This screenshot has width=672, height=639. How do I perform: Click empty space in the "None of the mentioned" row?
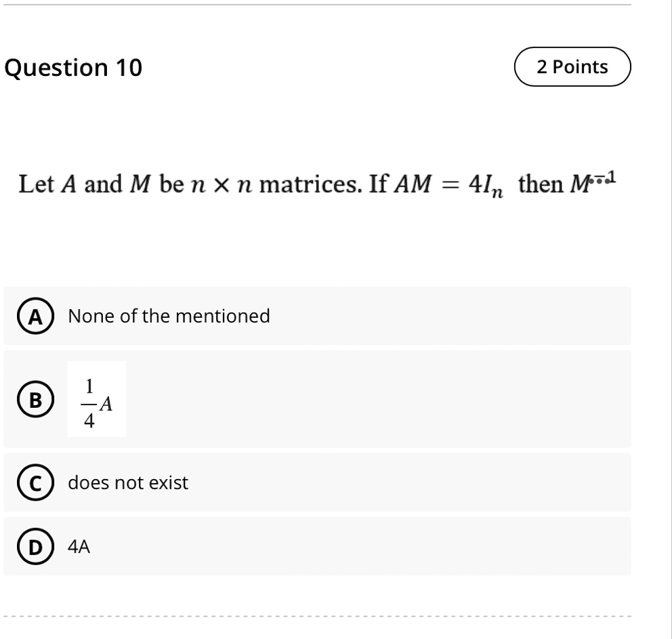(x=450, y=316)
